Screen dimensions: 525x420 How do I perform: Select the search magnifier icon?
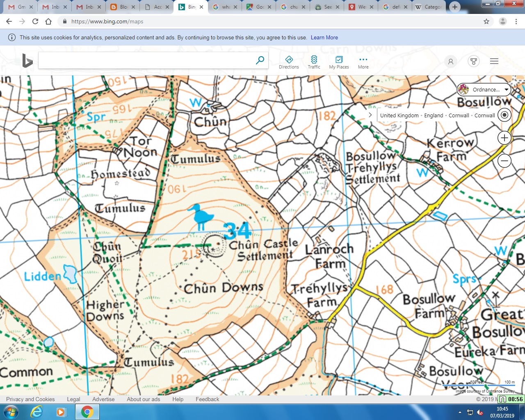(260, 60)
